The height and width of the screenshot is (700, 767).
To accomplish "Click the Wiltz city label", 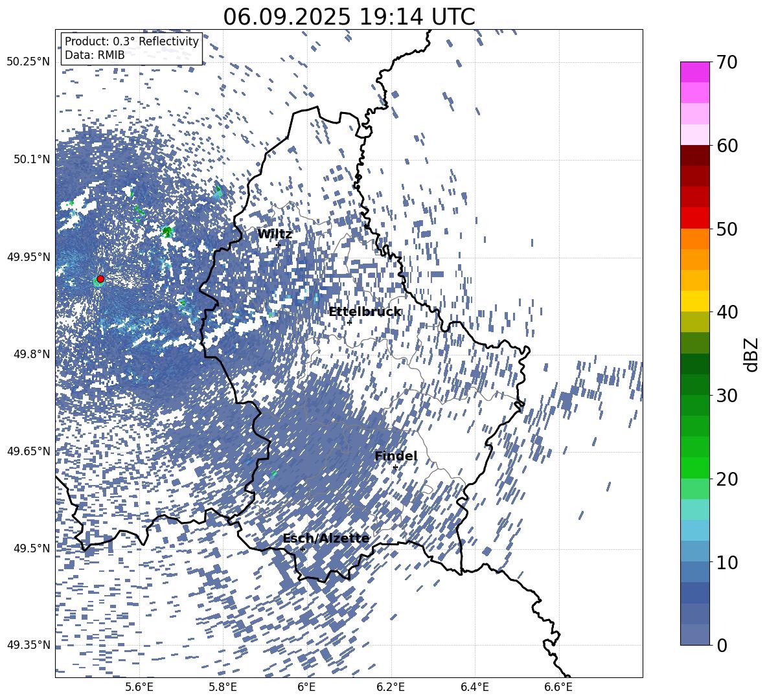I will click(275, 234).
